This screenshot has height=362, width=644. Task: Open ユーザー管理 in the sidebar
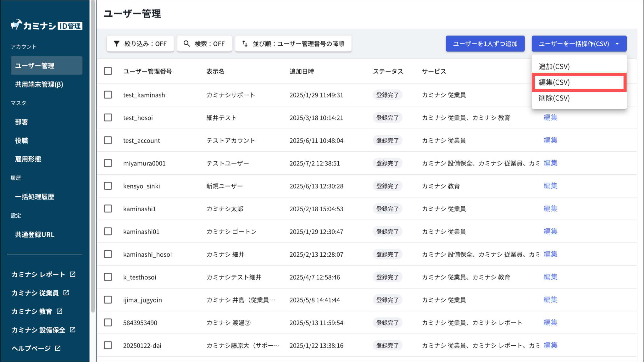click(47, 65)
